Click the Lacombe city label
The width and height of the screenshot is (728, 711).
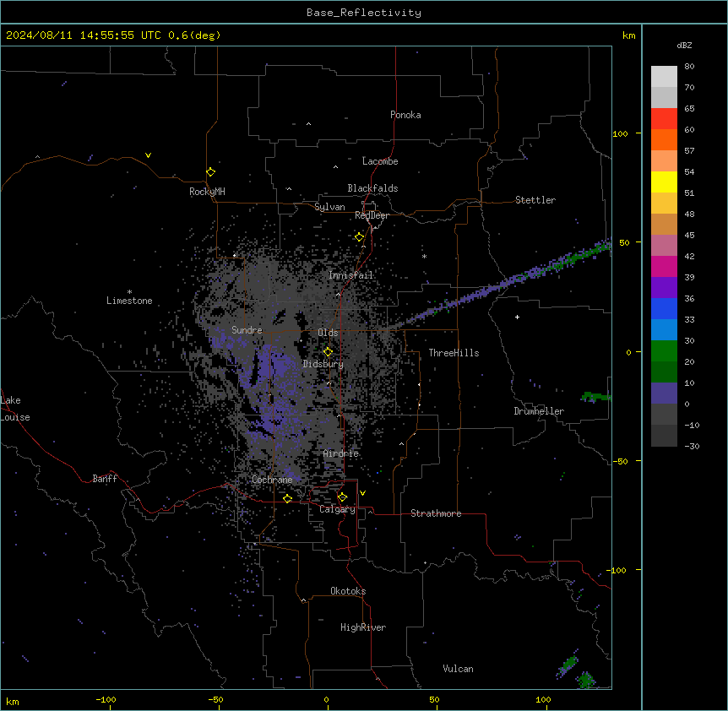(x=380, y=161)
